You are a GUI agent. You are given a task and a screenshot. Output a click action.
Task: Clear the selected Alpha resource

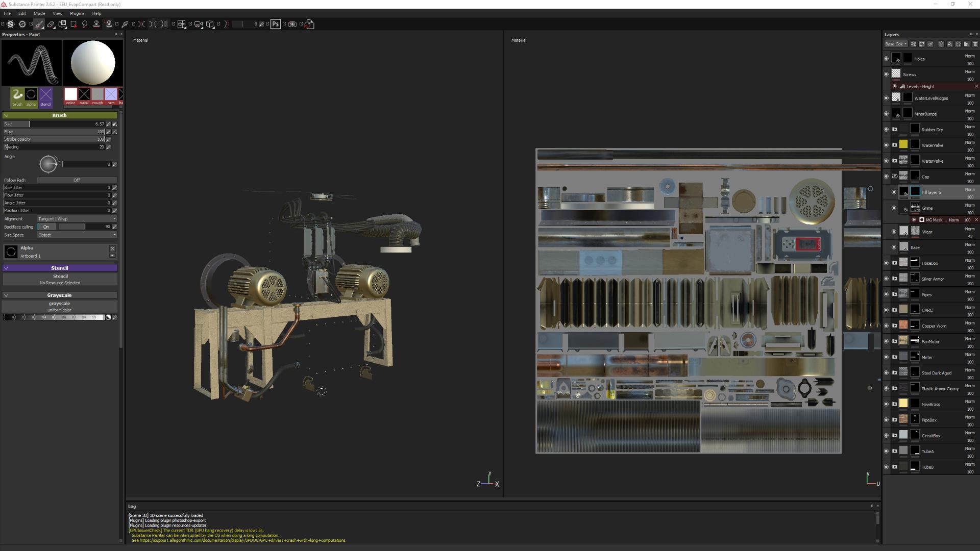(112, 248)
